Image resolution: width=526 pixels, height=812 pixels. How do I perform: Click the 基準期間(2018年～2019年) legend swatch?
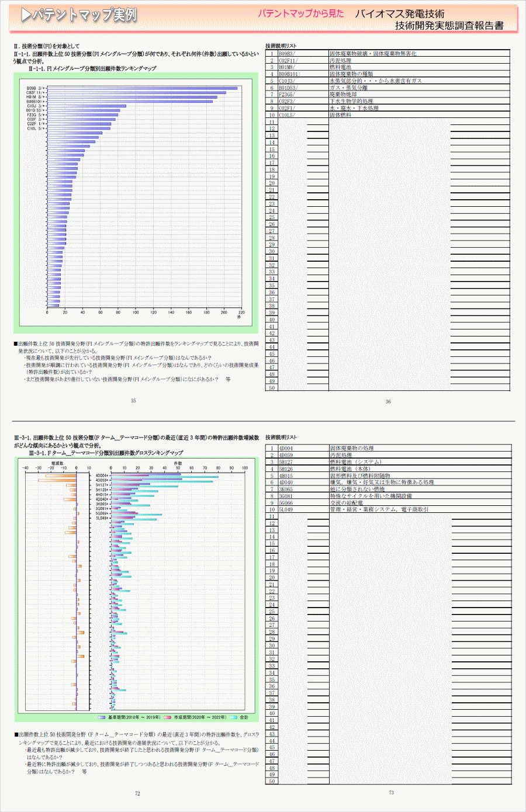click(x=102, y=717)
